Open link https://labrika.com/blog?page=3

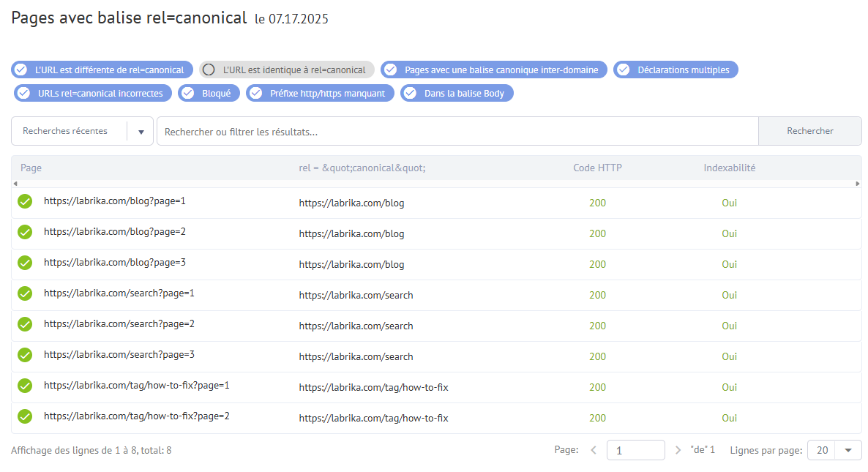tap(115, 262)
